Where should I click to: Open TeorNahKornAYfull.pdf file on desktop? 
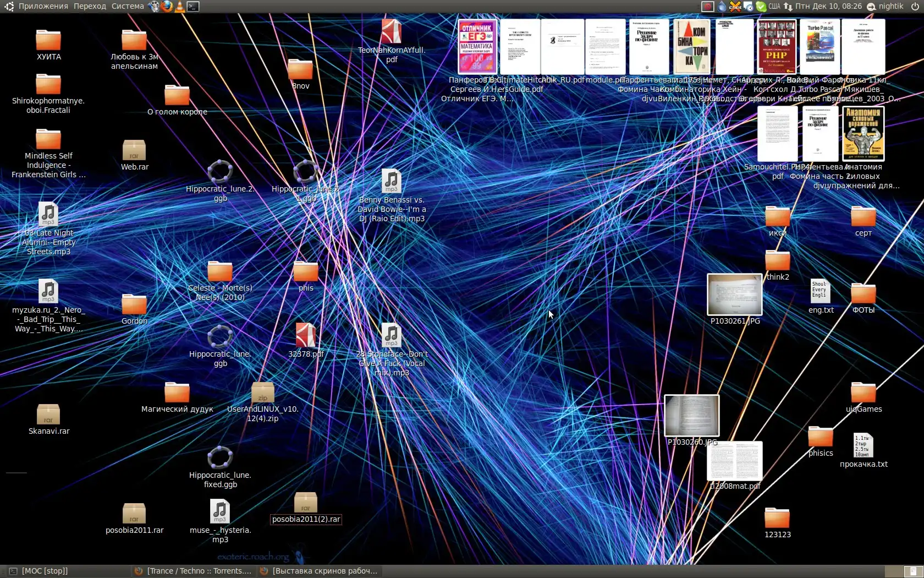tap(392, 32)
